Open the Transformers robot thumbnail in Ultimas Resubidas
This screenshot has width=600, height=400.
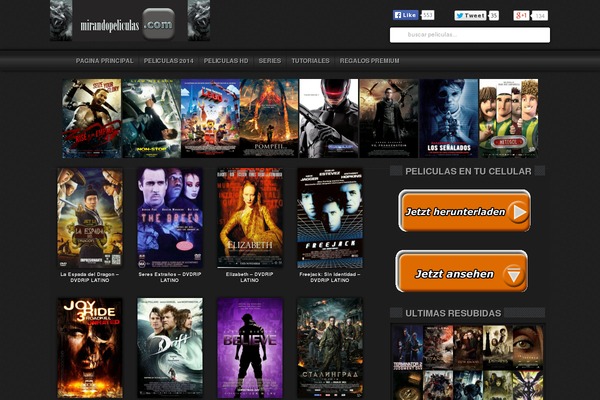(438, 385)
